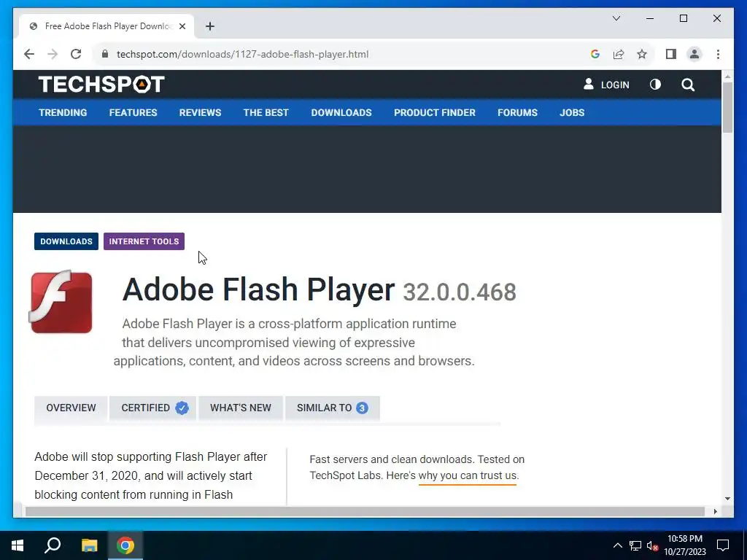Select the Free Adobe Flash Player tab
This screenshot has height=560, width=747.
pos(107,26)
